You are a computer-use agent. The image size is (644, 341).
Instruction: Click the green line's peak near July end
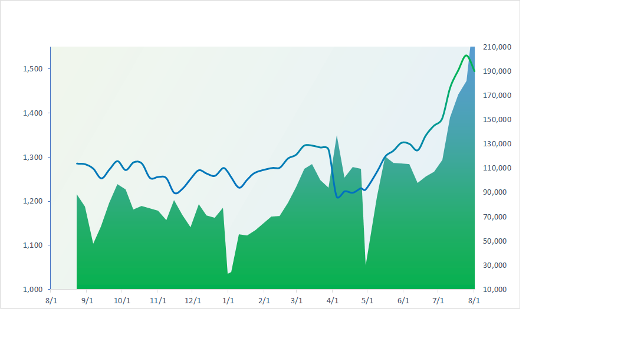pyautogui.click(x=466, y=55)
